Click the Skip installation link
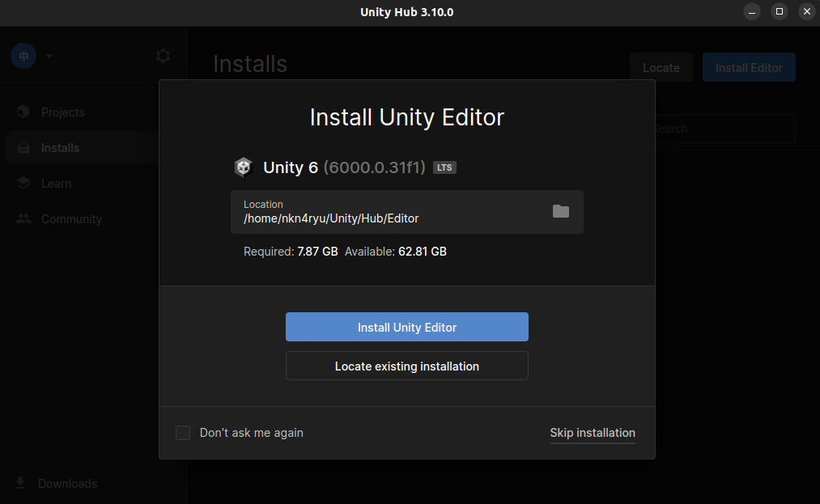This screenshot has width=820, height=504. click(593, 433)
